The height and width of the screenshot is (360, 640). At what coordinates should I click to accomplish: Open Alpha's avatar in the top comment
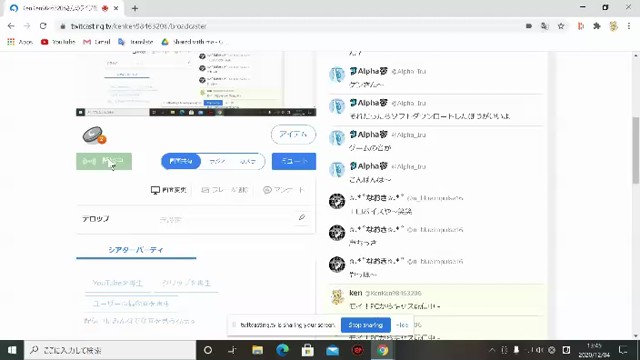coord(337,75)
